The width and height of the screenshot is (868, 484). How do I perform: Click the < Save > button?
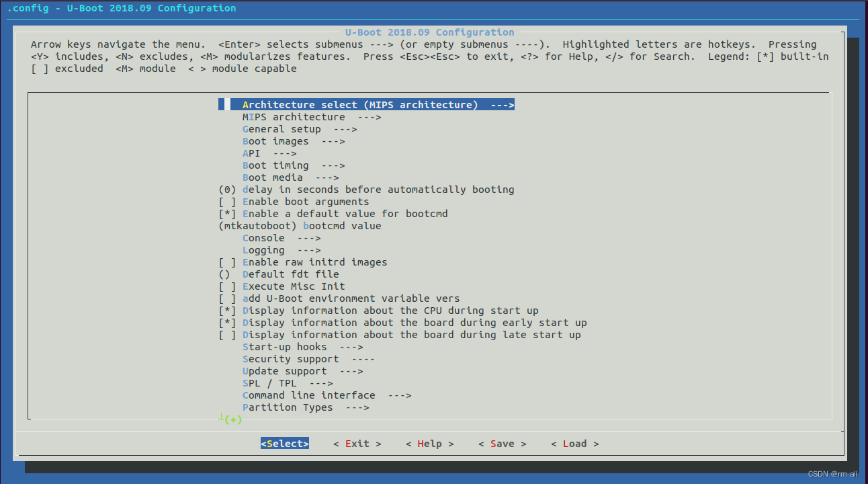click(x=503, y=444)
